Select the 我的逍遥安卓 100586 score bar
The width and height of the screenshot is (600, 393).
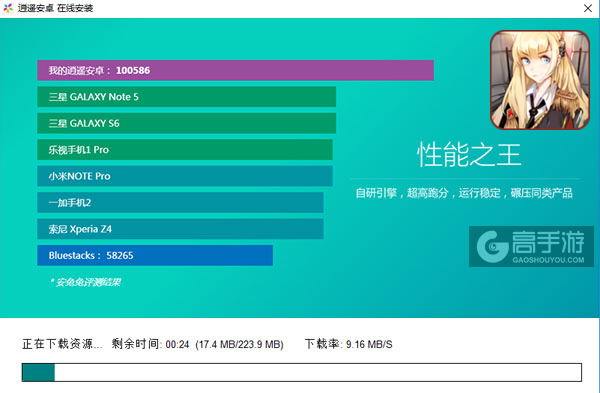pyautogui.click(x=235, y=70)
